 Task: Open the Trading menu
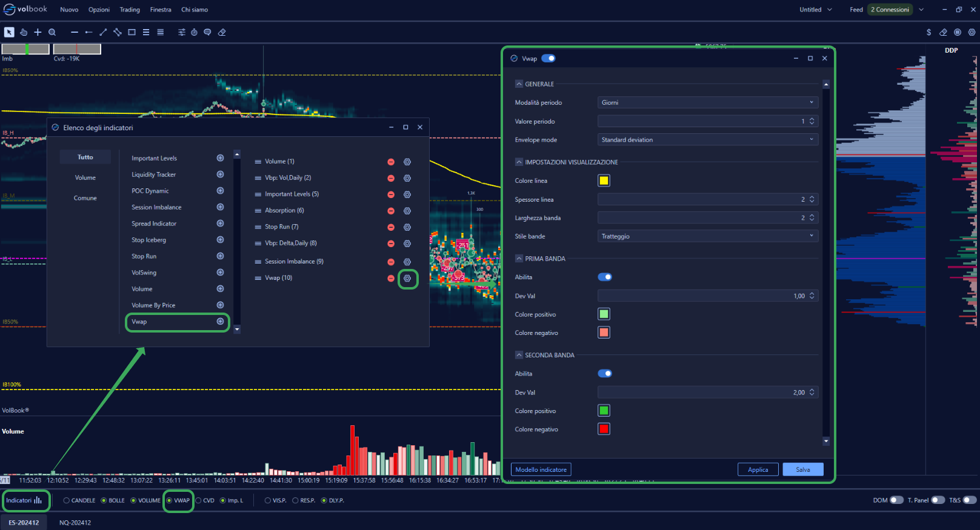pos(130,10)
